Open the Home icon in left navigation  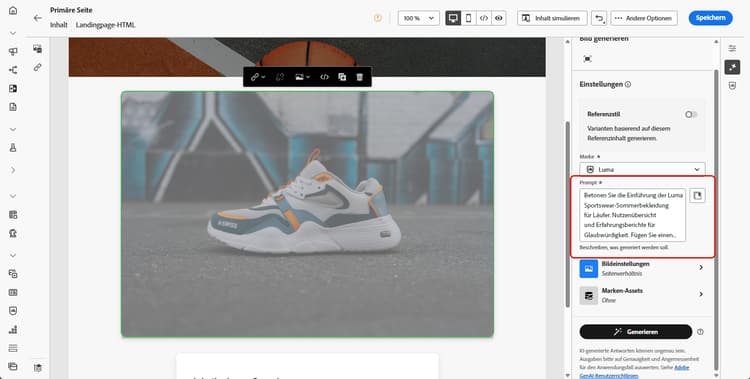13,11
